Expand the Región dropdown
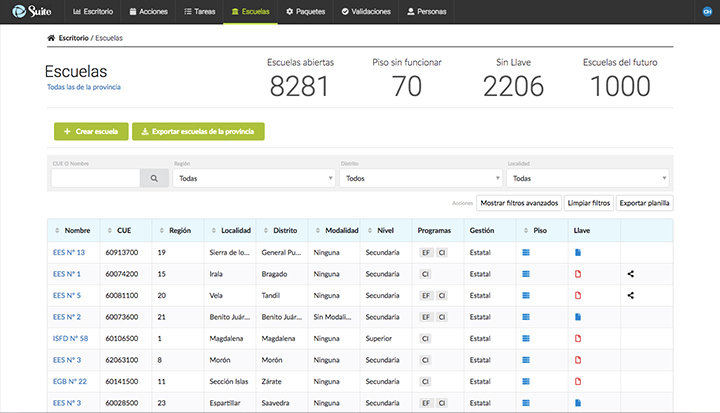Image resolution: width=720 pixels, height=413 pixels. point(254,178)
